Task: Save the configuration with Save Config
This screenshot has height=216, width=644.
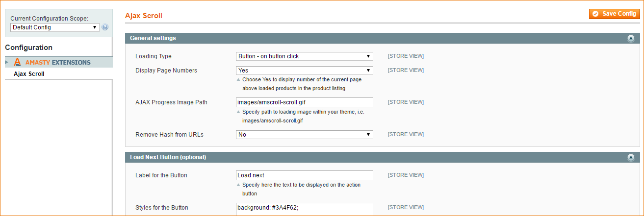Action: (x=615, y=14)
